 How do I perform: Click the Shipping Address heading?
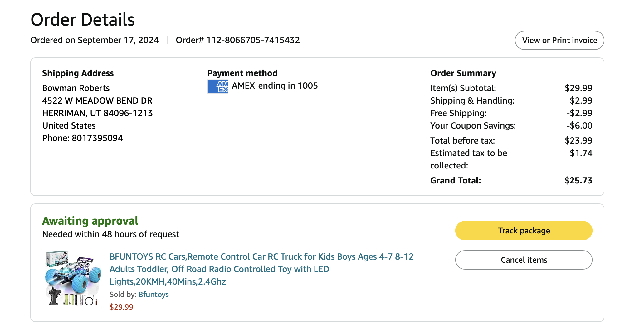point(78,73)
